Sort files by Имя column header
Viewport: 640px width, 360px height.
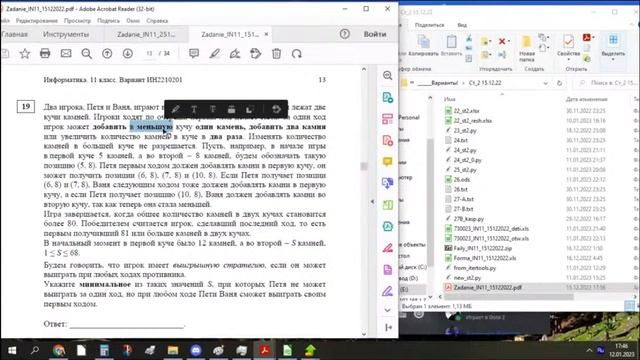tap(449, 99)
